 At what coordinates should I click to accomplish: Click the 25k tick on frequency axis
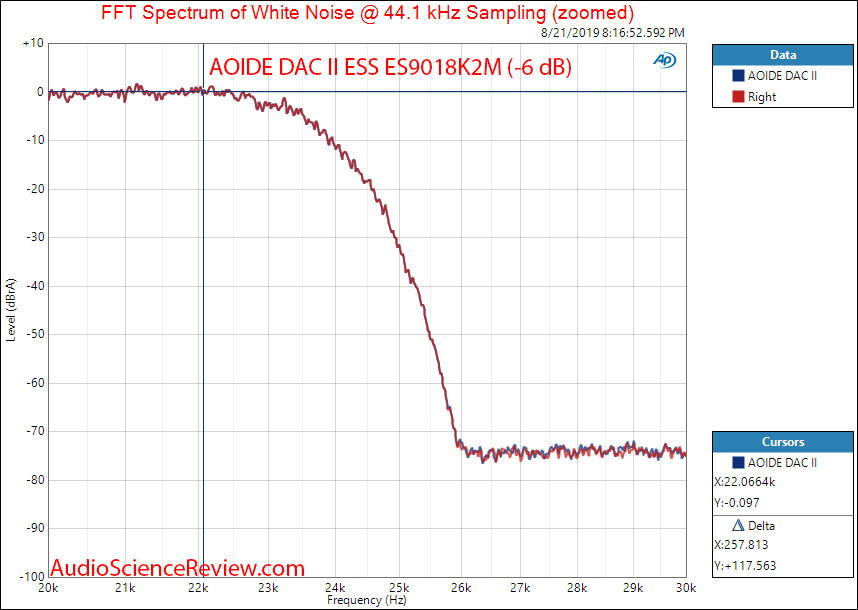coord(399,588)
